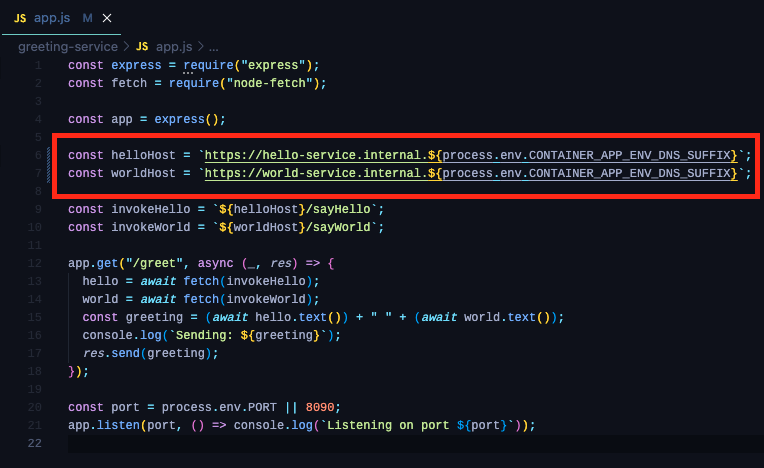Click line number 12 in the gutter

click(x=34, y=263)
